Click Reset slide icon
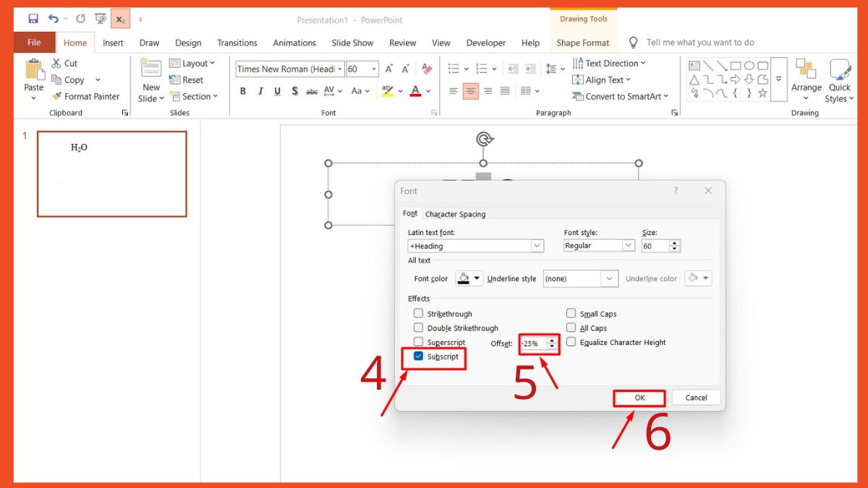This screenshot has width=868, height=488. 174,80
